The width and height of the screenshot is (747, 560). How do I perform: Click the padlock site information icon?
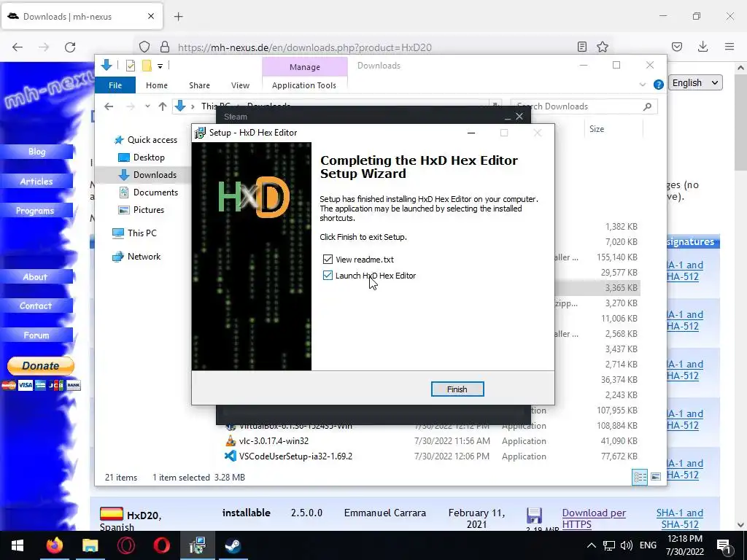coord(164,47)
